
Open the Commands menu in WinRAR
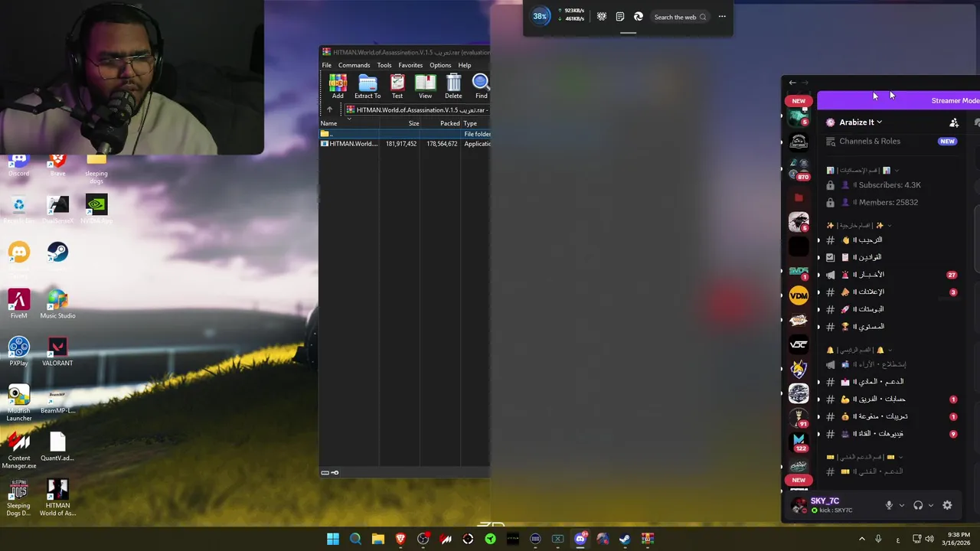(x=354, y=65)
